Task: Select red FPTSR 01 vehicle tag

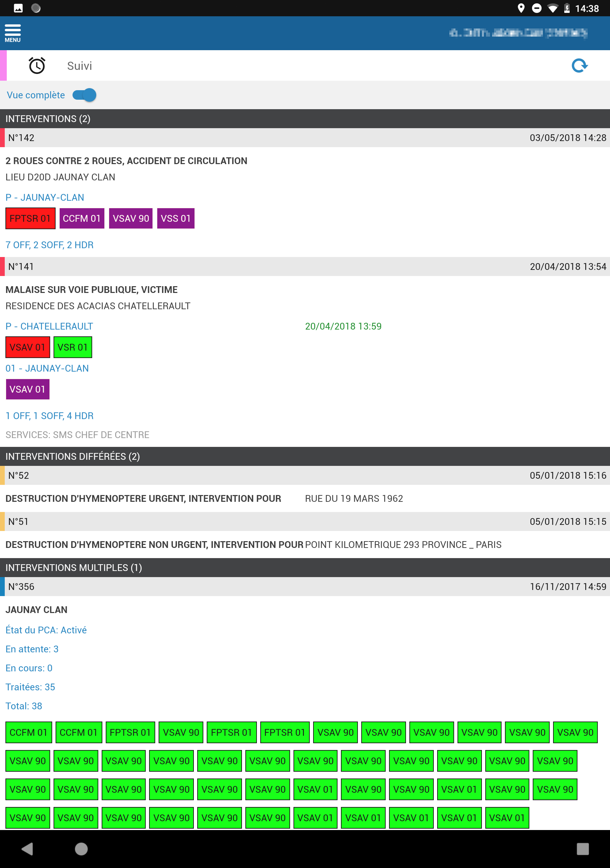Action: [x=30, y=218]
